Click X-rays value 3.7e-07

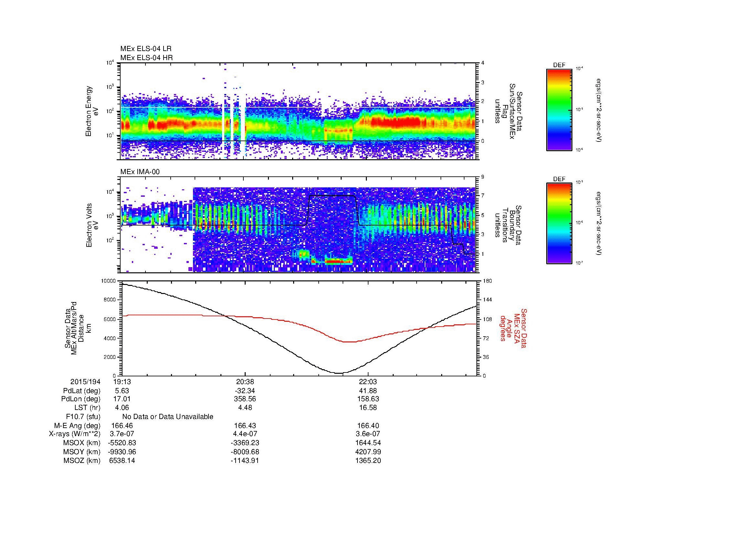point(122,434)
